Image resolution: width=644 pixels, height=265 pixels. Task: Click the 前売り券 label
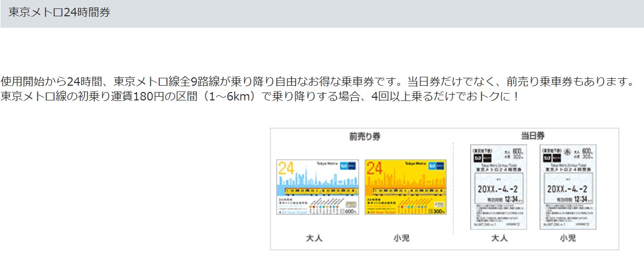point(365,136)
